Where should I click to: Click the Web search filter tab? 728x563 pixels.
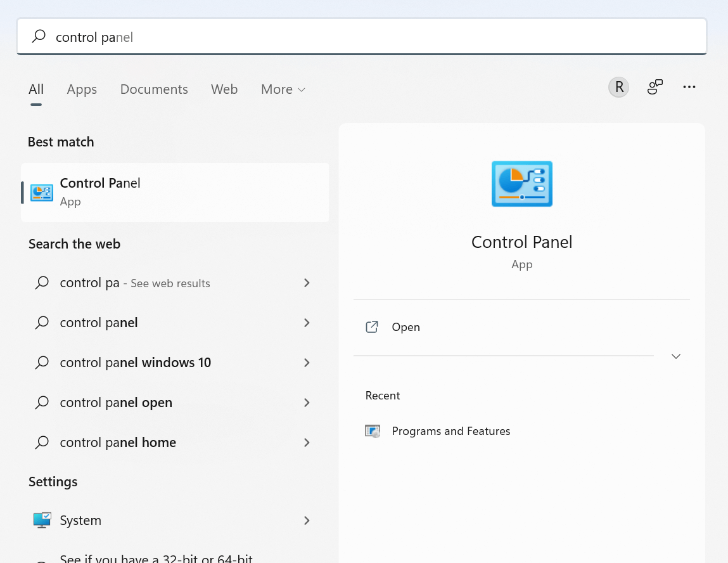tap(224, 89)
